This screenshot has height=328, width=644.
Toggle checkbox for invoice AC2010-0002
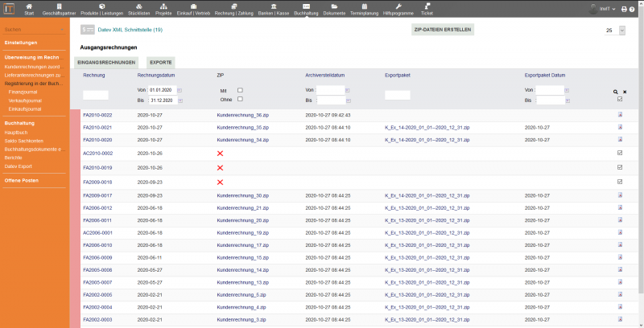(620, 153)
